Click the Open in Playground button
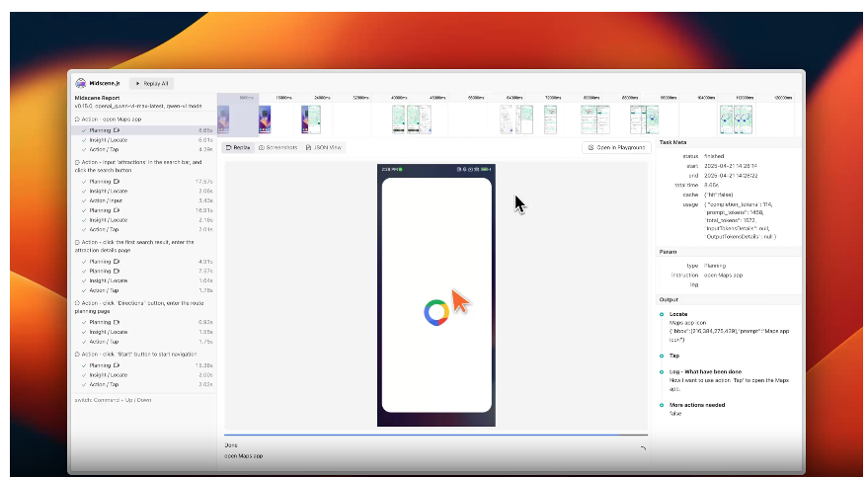Screen dimensions: 868x477 pos(616,148)
